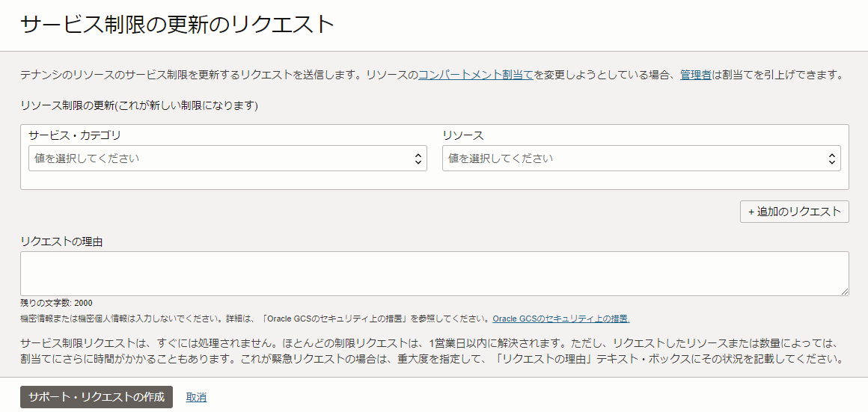The width and height of the screenshot is (868, 412).
Task: Click the リソース制限の更新 section label
Action: pyautogui.click(x=138, y=105)
